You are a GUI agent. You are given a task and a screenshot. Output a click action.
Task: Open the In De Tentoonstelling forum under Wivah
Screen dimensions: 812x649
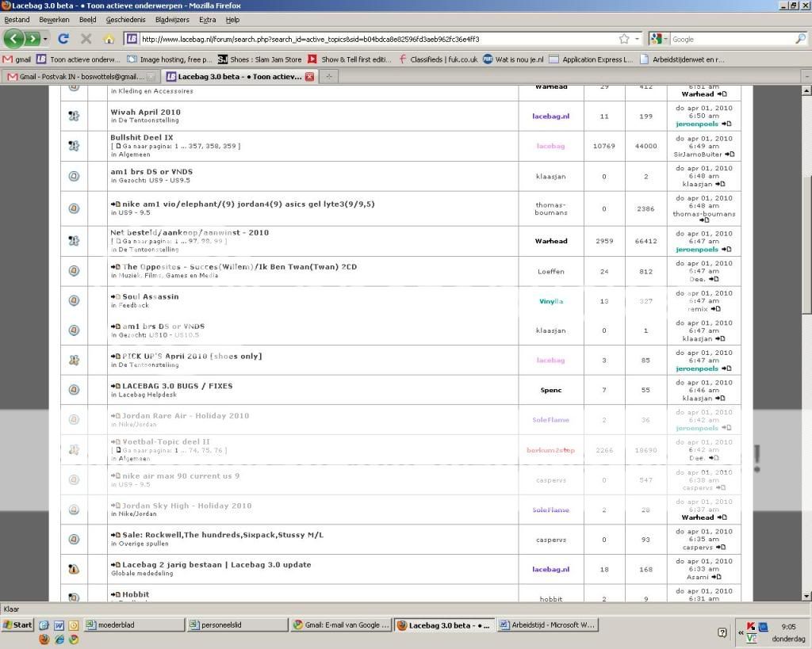pos(148,120)
